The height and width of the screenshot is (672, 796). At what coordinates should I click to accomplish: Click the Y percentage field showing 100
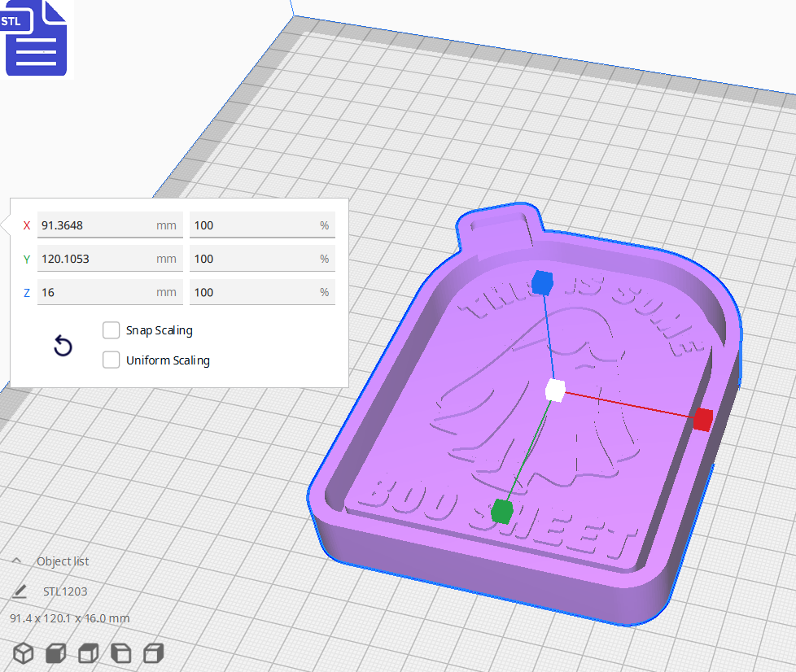(x=262, y=258)
